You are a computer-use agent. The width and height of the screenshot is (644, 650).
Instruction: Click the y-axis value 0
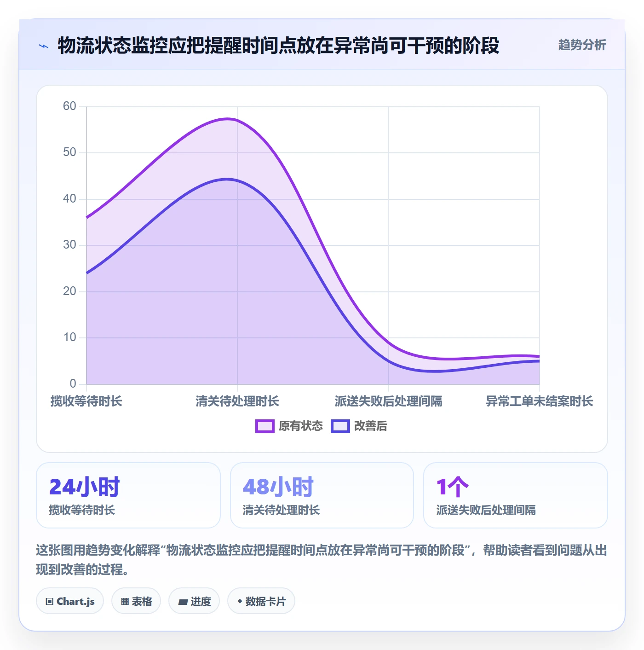tap(73, 384)
